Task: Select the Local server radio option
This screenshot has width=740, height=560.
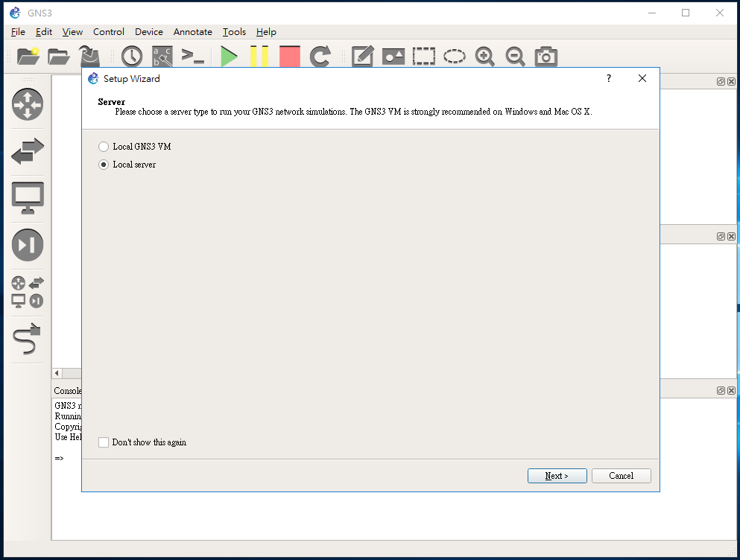Action: pyautogui.click(x=127, y=165)
